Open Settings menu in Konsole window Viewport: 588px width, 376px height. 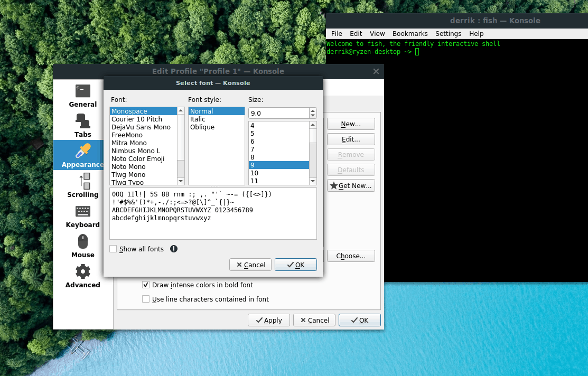coord(448,33)
